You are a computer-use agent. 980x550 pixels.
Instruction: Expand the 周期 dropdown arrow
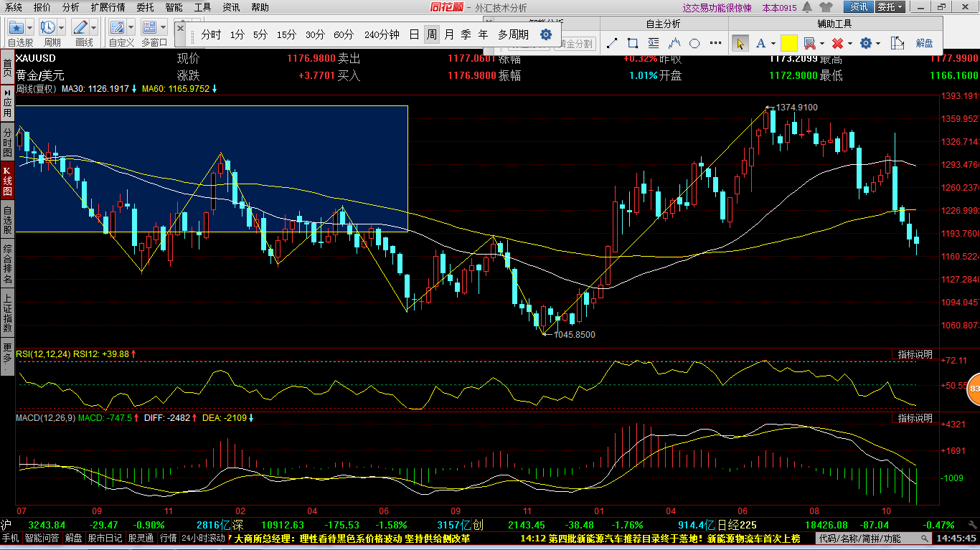62,28
